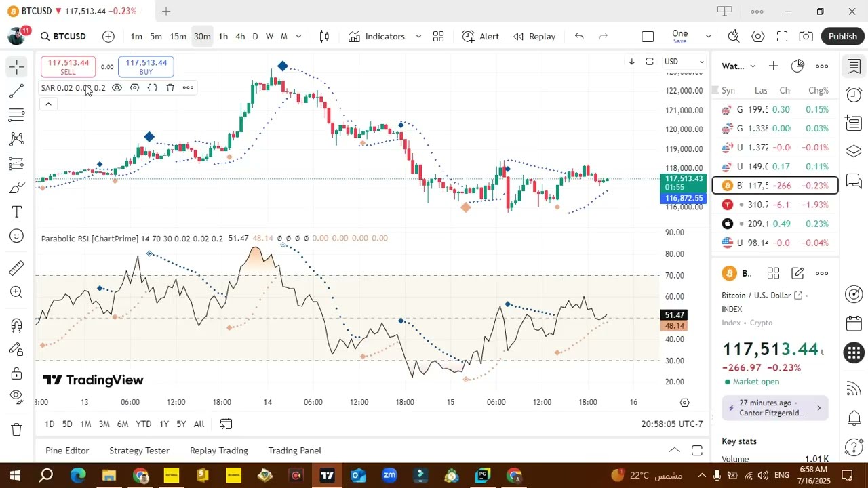Toggle hide all drawings eye
The height and width of the screenshot is (488, 868).
(17, 396)
